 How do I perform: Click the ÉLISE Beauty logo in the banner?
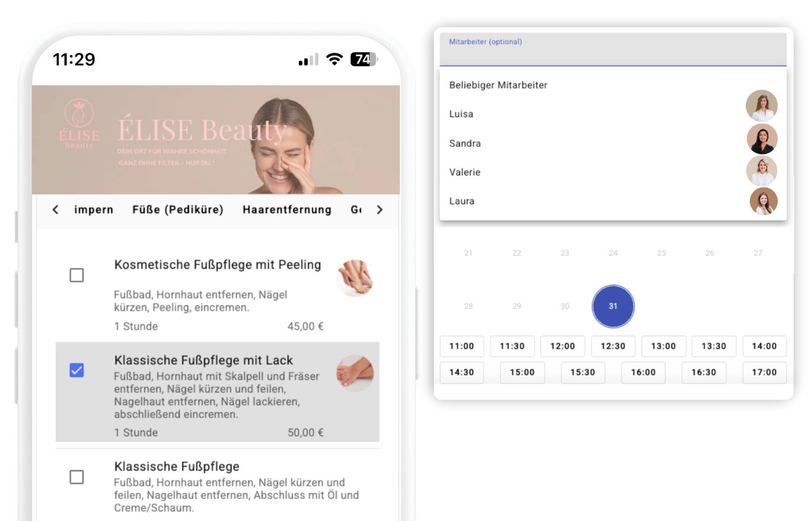click(x=79, y=124)
